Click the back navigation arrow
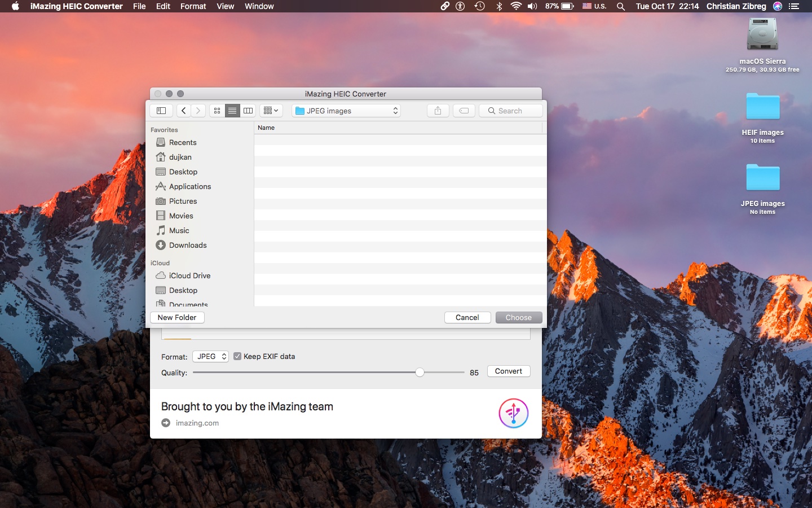 184,111
